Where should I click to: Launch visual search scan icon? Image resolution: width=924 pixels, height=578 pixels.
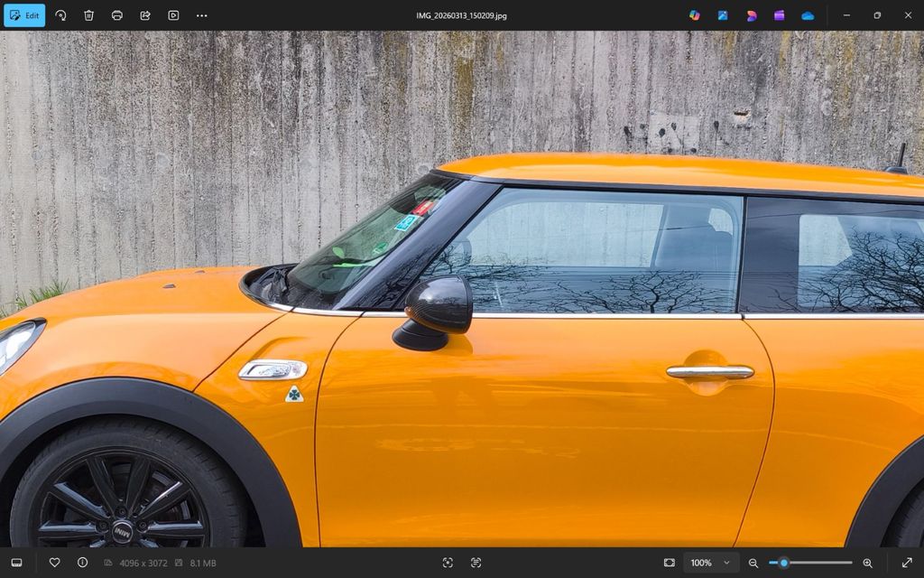point(448,563)
